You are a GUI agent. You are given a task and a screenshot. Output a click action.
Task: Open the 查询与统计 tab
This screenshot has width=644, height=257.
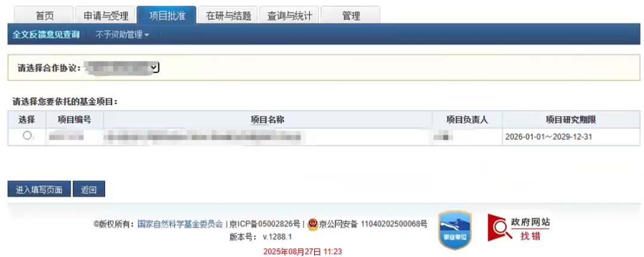coord(290,16)
